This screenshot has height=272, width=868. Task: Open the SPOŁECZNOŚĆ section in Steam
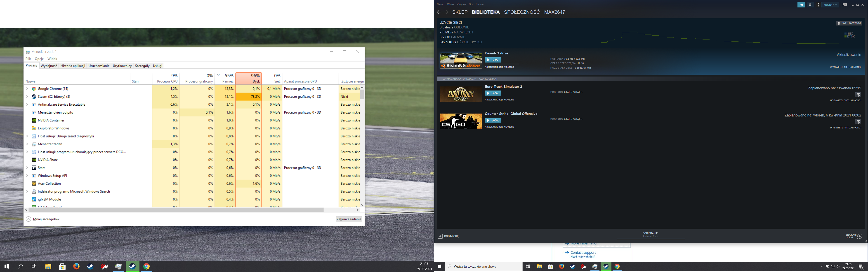[522, 12]
